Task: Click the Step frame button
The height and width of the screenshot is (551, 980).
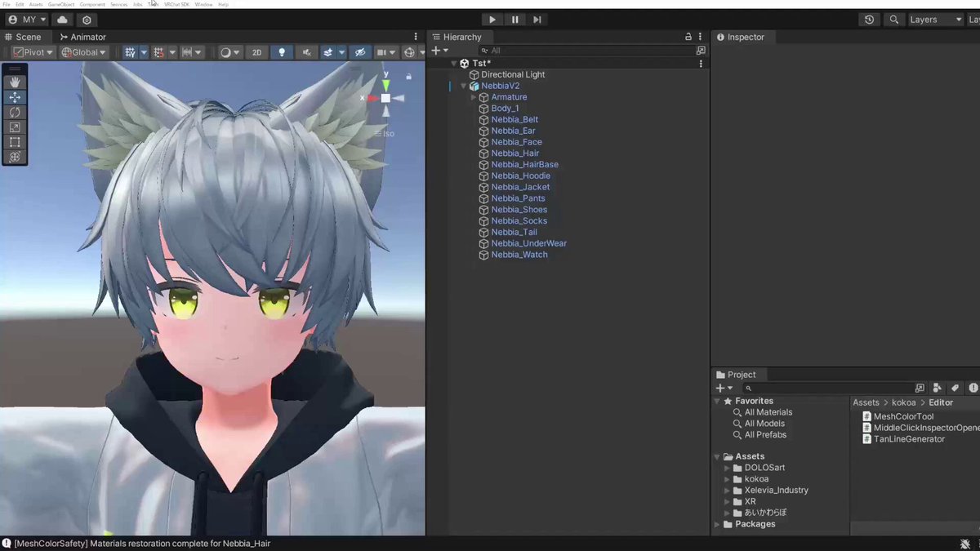Action: (537, 20)
